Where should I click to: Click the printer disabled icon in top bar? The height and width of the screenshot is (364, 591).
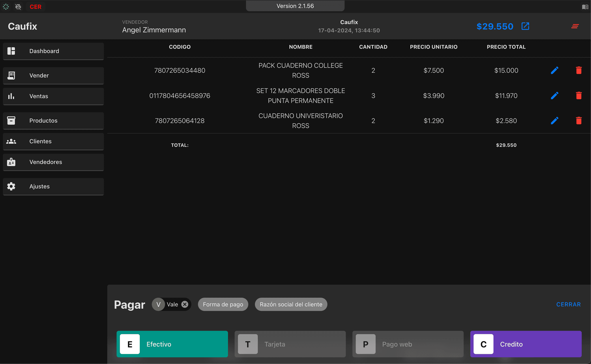(18, 6)
